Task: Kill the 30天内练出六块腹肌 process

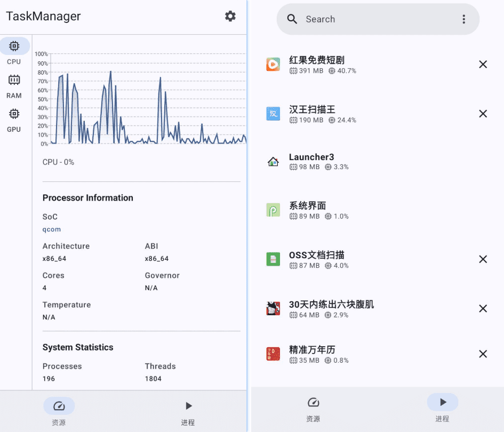Action: (483, 308)
